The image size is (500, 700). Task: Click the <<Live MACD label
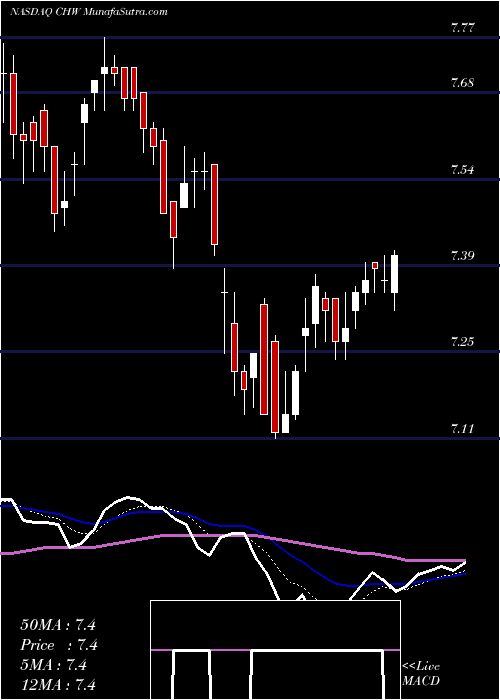(421, 674)
